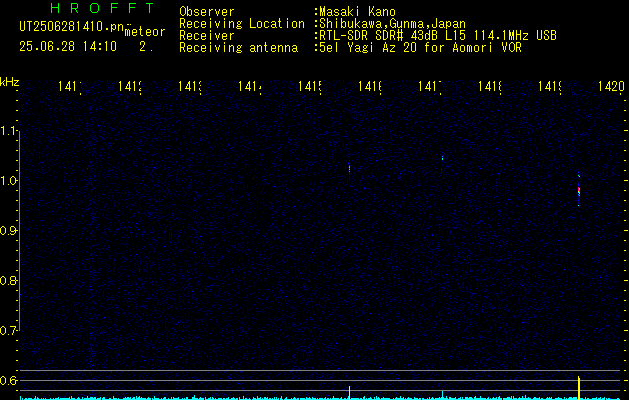Select receiver text 'RTL-SDR SDR# 43dB L15 114.1MHz USB'
Viewport: 629px width, 400px height.
coord(438,36)
